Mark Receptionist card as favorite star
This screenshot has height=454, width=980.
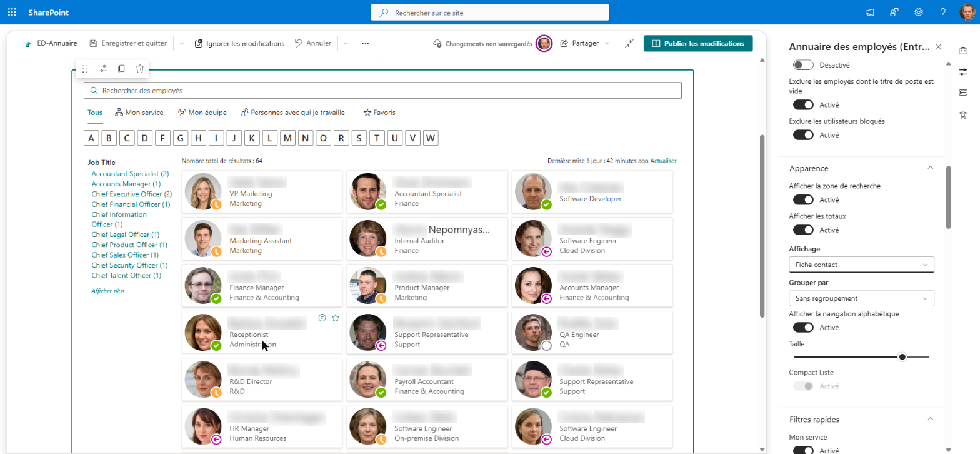336,318
